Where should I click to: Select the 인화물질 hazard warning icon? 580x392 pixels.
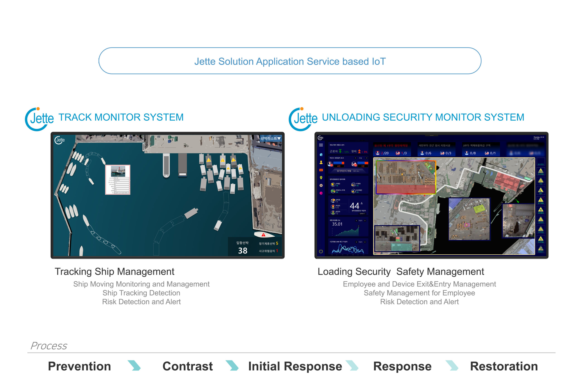click(x=541, y=210)
